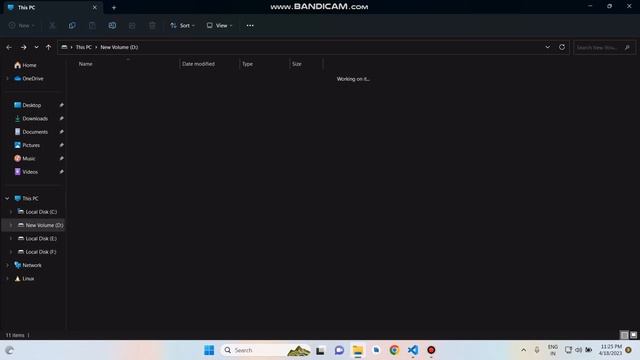Open File Explorer from the taskbar

click(x=358, y=350)
